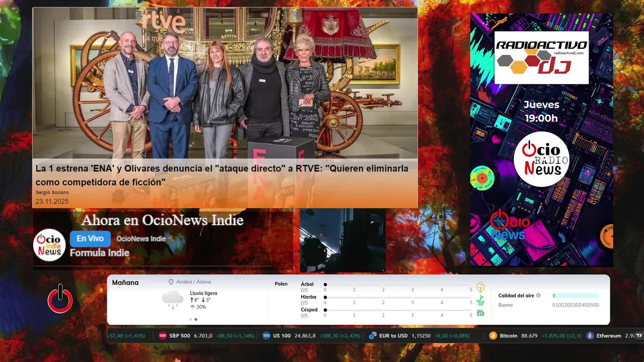Image resolution: width=644 pixels, height=362 pixels.
Task: Click the Radioactivo DJ logo banner
Action: click(541, 58)
